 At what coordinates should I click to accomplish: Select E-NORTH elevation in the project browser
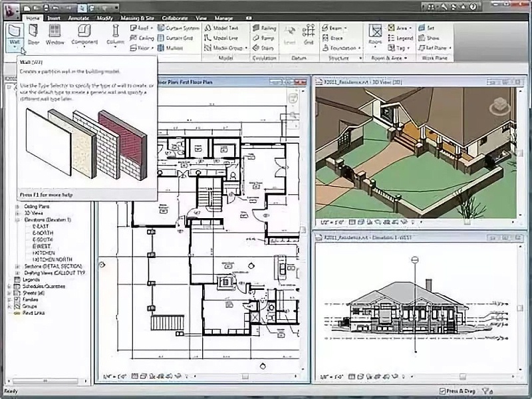[41, 233]
